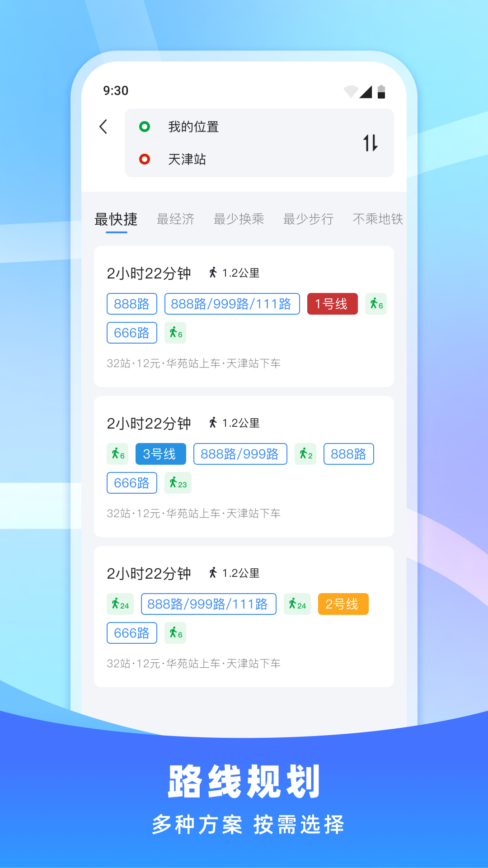Select the 不乘地铁 tab
The image size is (488, 868).
point(377,219)
